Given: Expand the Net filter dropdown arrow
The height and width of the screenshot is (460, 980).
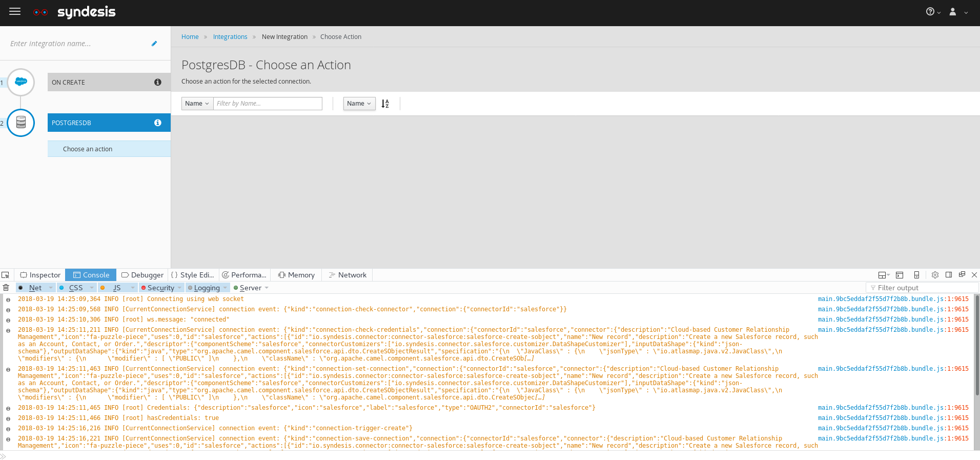Looking at the screenshot, I should click(51, 288).
